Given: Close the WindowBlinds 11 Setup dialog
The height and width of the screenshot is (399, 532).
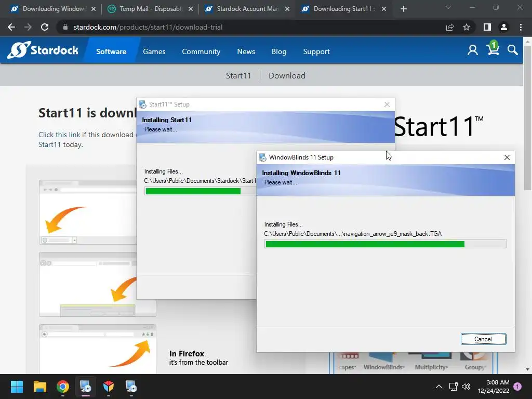Looking at the screenshot, I should [x=507, y=157].
